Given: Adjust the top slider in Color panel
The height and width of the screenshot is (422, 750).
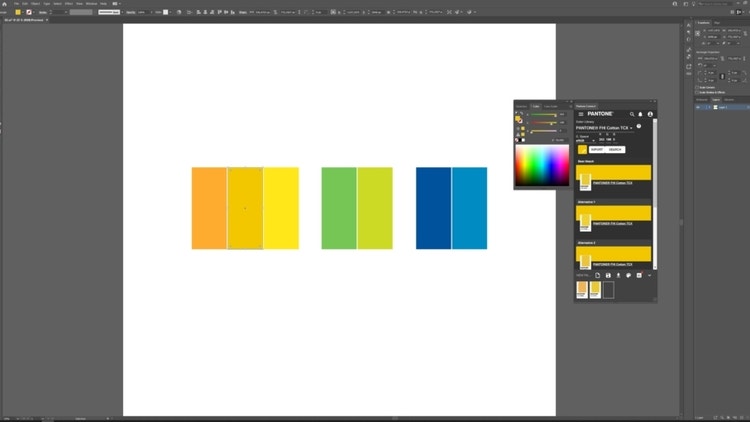Looking at the screenshot, I should [543, 115].
